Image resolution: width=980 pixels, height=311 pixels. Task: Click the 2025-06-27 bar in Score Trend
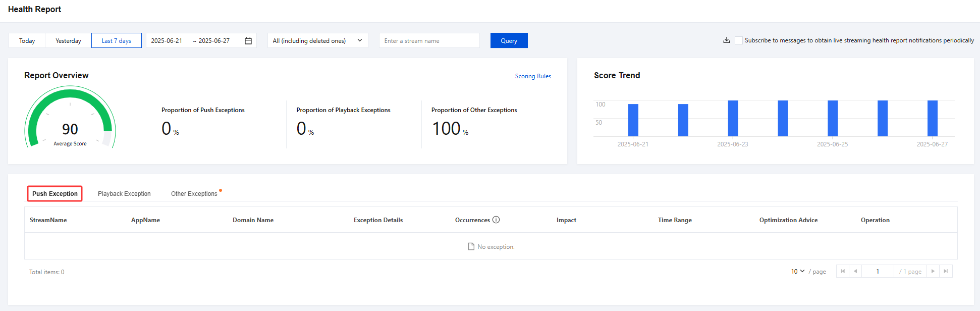click(932, 118)
